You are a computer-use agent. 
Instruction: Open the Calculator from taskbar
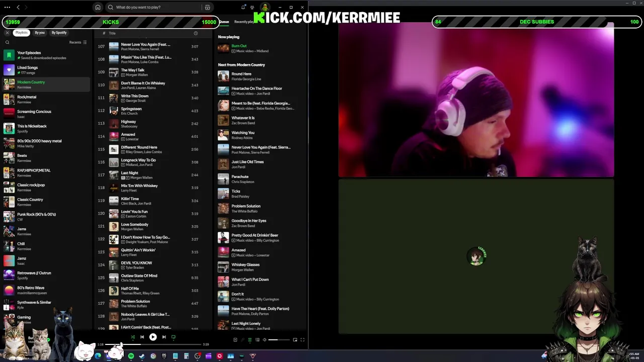pyautogui.click(x=186, y=356)
